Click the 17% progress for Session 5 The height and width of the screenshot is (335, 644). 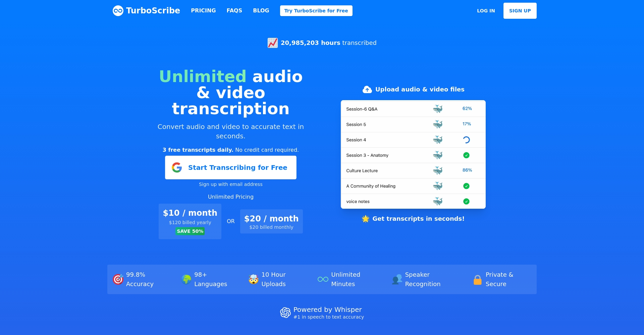coord(467,124)
